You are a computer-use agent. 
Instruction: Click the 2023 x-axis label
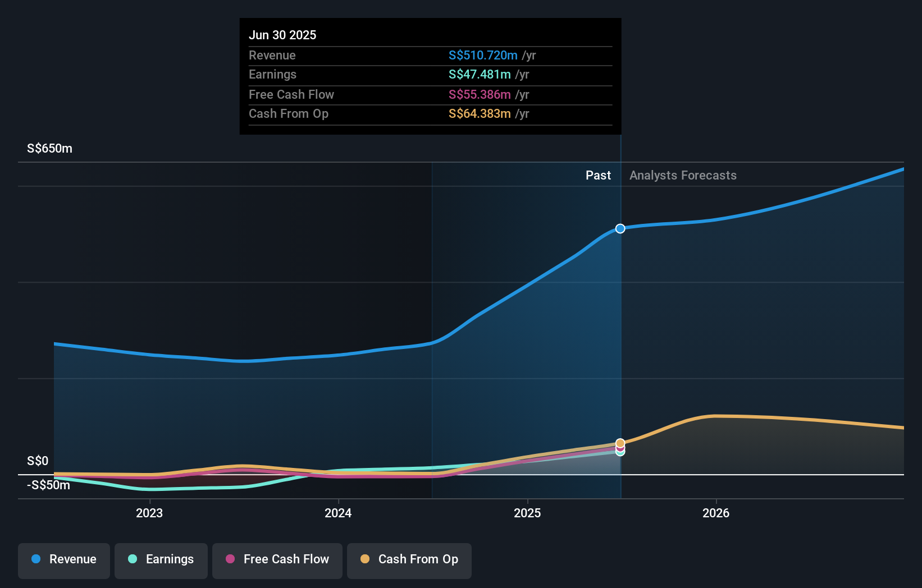(149, 513)
